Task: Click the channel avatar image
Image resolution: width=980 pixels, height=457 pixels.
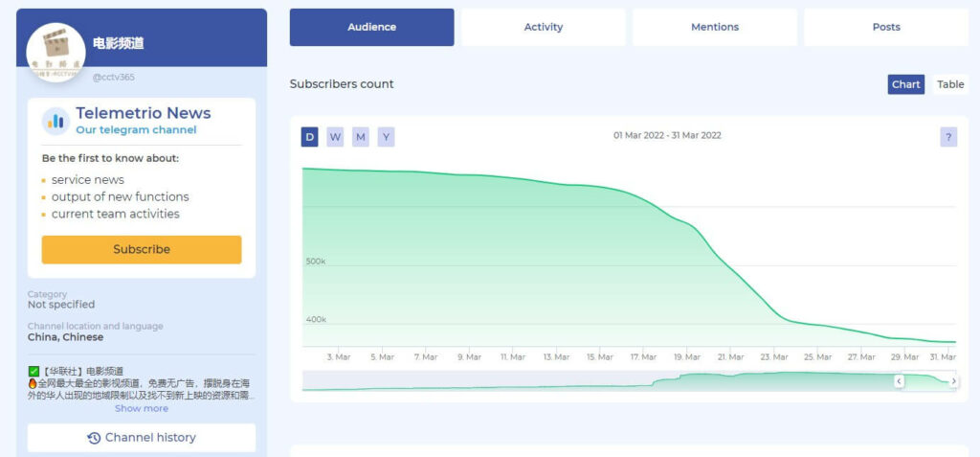Action: click(56, 53)
